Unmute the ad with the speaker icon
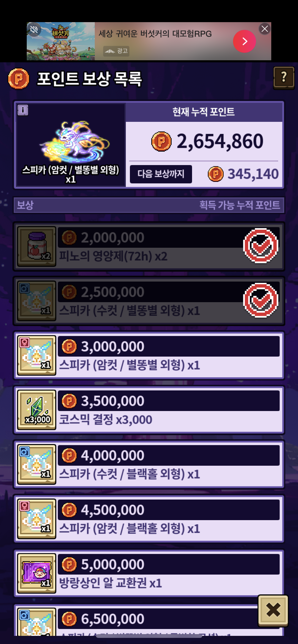Image resolution: width=298 pixels, height=644 pixels. [x=34, y=30]
